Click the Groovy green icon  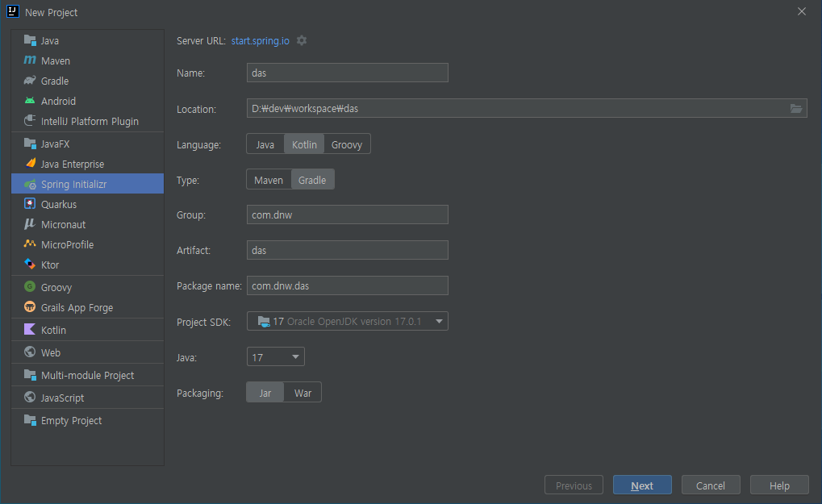click(x=30, y=286)
